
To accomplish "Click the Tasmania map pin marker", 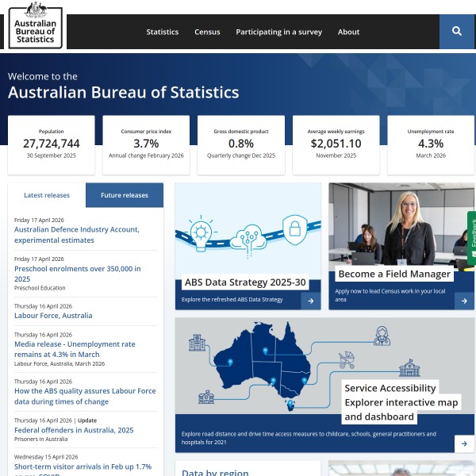I will (290, 403).
